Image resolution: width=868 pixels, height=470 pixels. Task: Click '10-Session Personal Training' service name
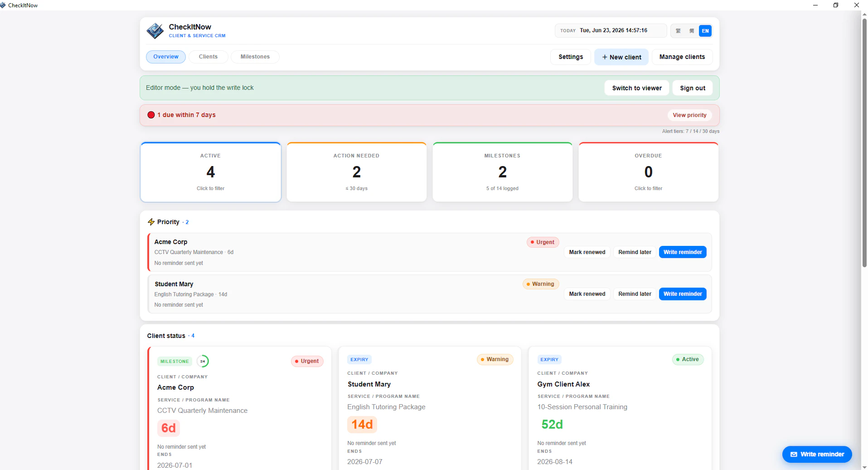[x=582, y=407]
